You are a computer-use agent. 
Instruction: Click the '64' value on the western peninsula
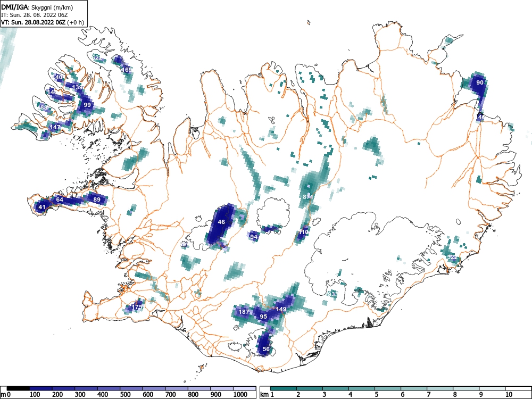[60, 199]
